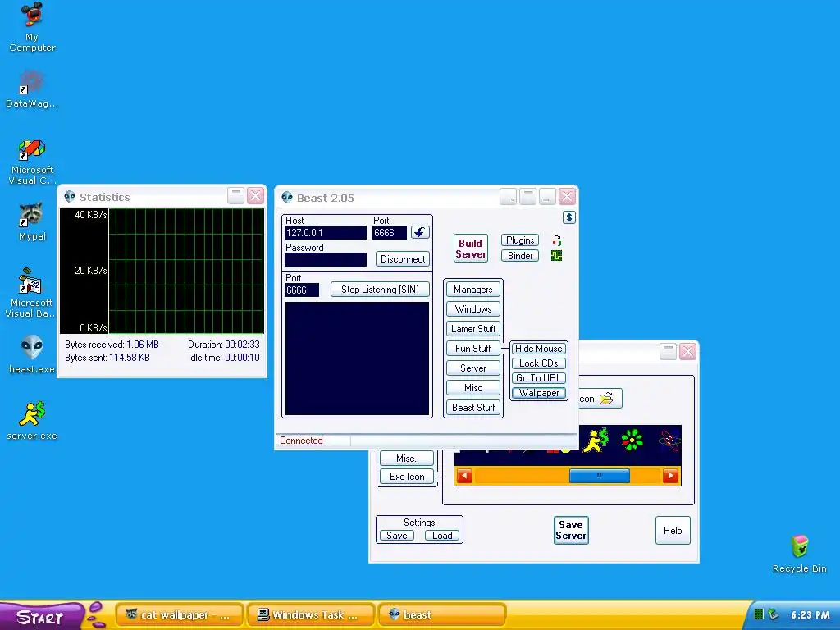Image resolution: width=840 pixels, height=630 pixels.
Task: Select the Microsoft Visual C... desktop shortcut
Action: pyautogui.click(x=32, y=162)
